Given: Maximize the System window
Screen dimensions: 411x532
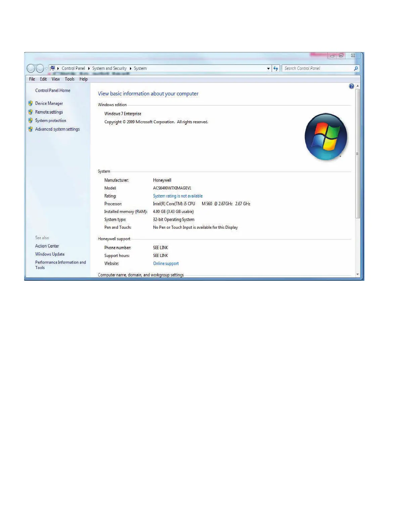Looking at the screenshot, I should 341,56.
